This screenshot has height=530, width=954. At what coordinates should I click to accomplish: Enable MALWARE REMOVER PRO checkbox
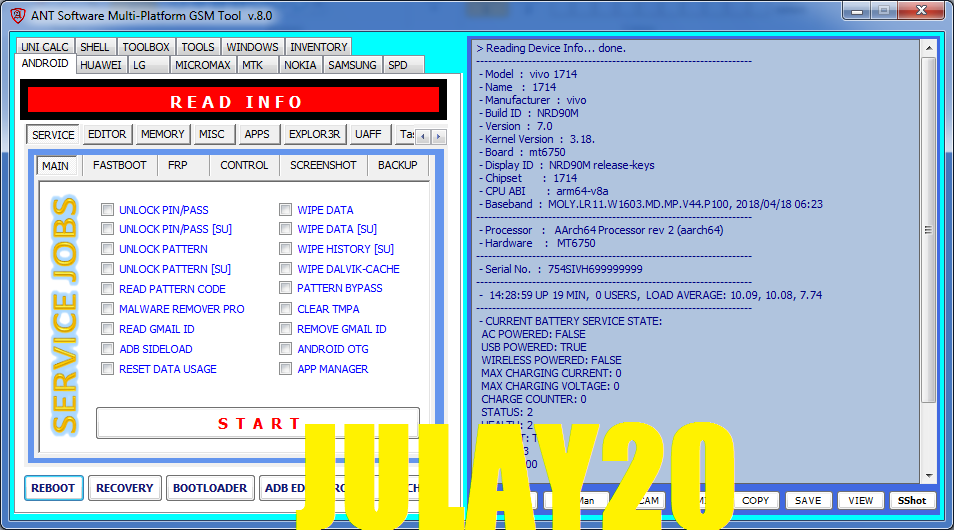[108, 309]
